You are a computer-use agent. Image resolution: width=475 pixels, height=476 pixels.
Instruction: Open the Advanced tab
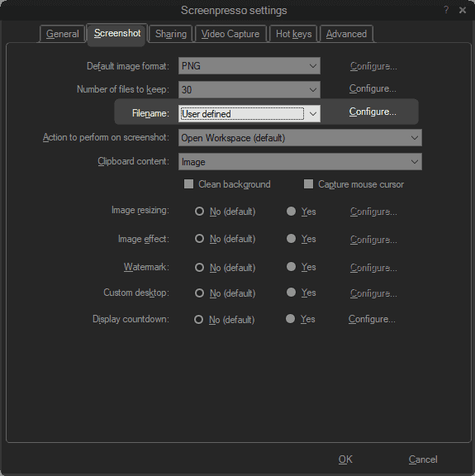tap(346, 34)
